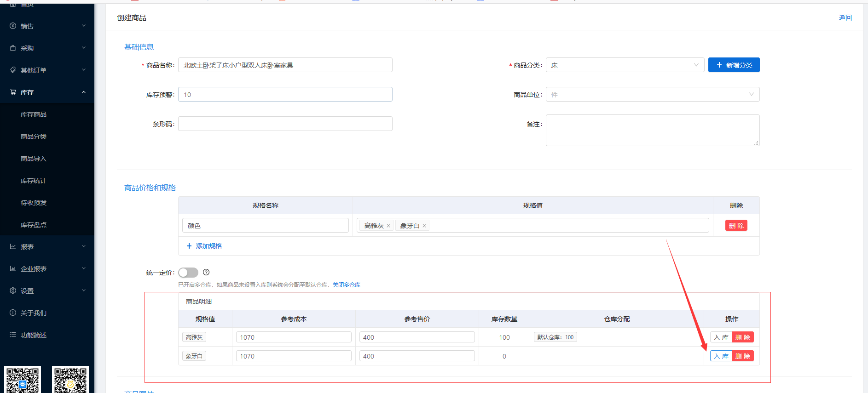This screenshot has height=393, width=868.
Task: Click the 设置 gear icon
Action: point(13,291)
